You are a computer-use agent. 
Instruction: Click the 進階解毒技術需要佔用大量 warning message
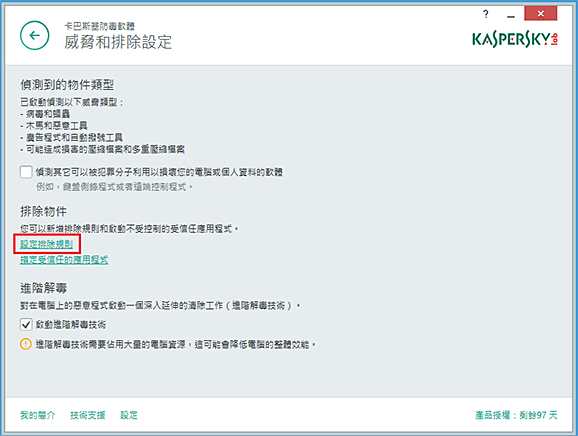175,344
